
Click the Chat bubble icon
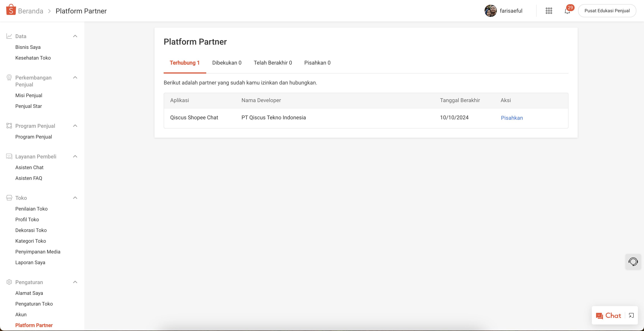point(599,316)
